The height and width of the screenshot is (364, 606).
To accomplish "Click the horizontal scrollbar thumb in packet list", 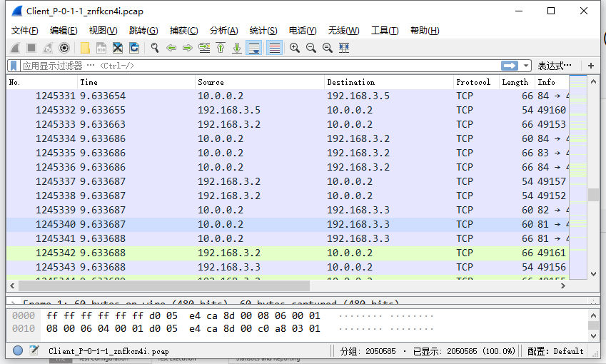I will click(164, 286).
